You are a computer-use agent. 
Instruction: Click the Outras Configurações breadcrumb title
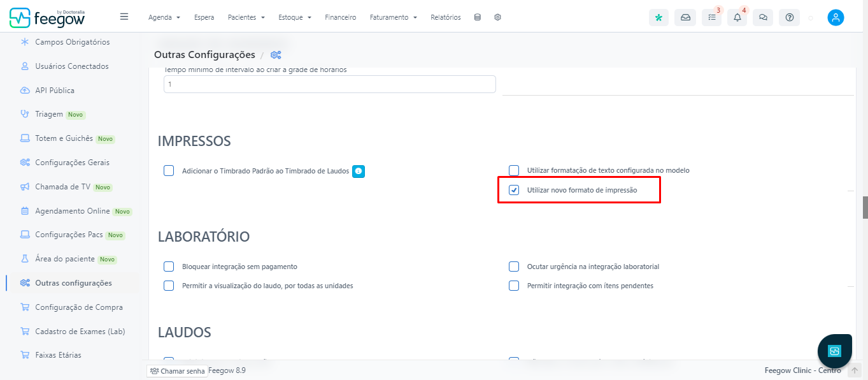[x=204, y=55]
